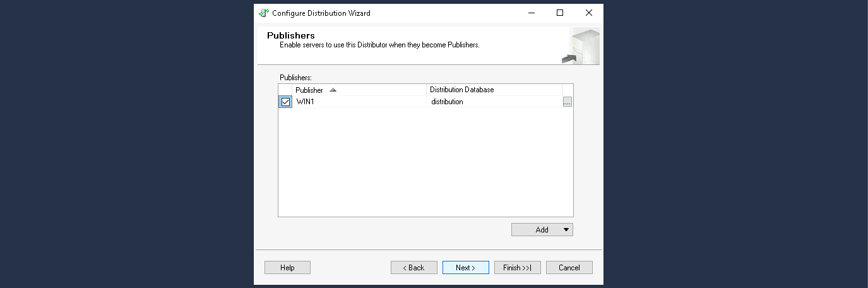868x288 pixels.
Task: Click the server graphic in the header
Action: coord(580,47)
